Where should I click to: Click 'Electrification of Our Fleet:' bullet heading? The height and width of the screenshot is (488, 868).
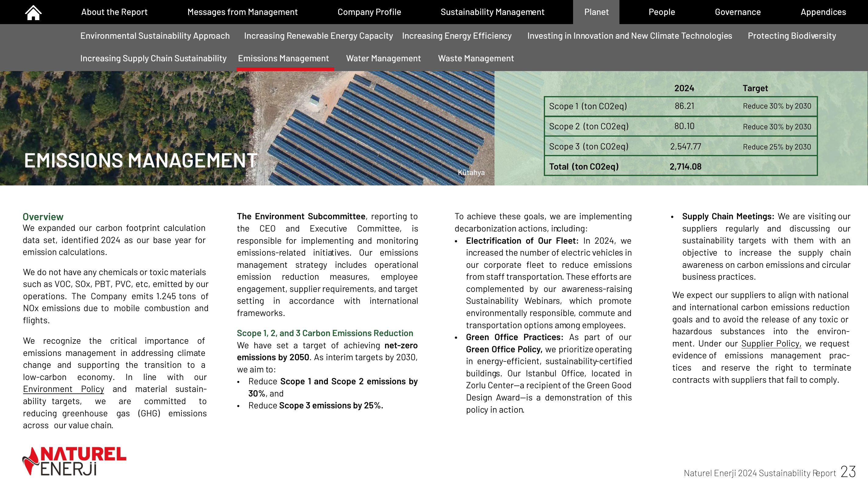click(x=522, y=241)
